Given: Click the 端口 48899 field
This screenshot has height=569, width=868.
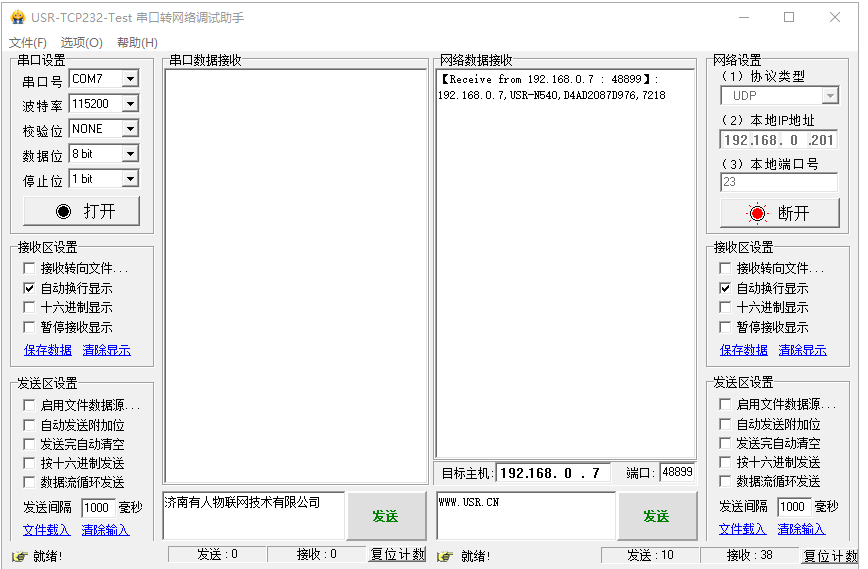Looking at the screenshot, I should point(677,472).
